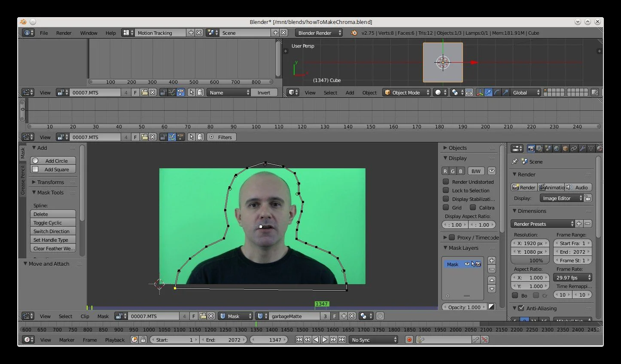Add a new mask layer
The image size is (621, 364).
pos(492,261)
